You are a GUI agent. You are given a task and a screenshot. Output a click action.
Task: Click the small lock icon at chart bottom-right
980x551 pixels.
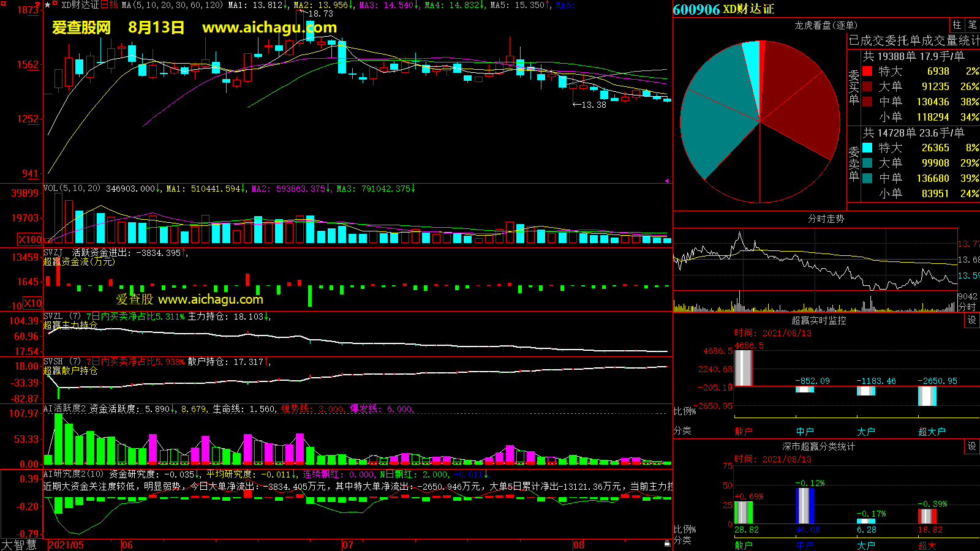pos(667,543)
